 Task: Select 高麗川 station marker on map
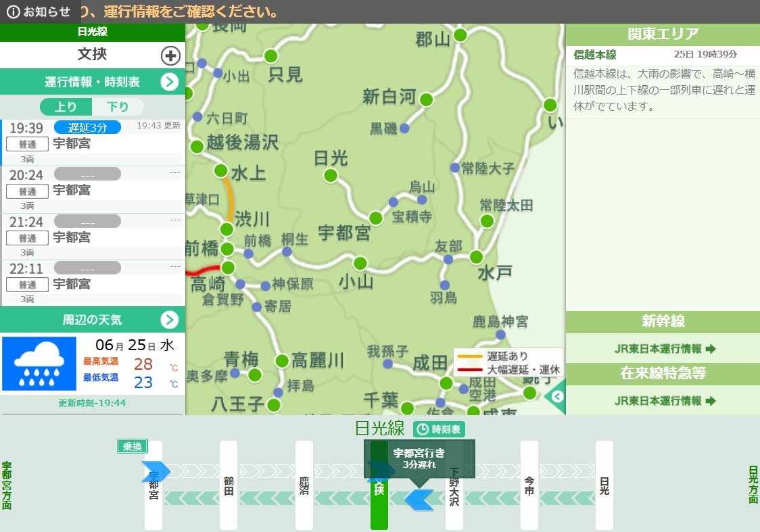(282, 360)
